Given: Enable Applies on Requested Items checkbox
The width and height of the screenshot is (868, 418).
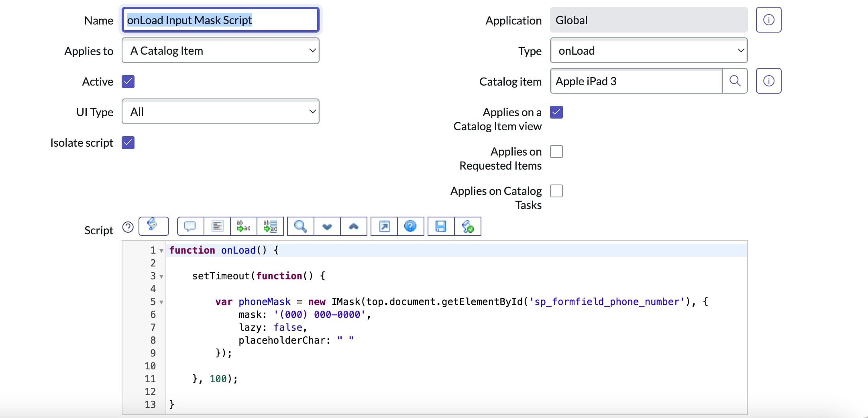Looking at the screenshot, I should (556, 152).
